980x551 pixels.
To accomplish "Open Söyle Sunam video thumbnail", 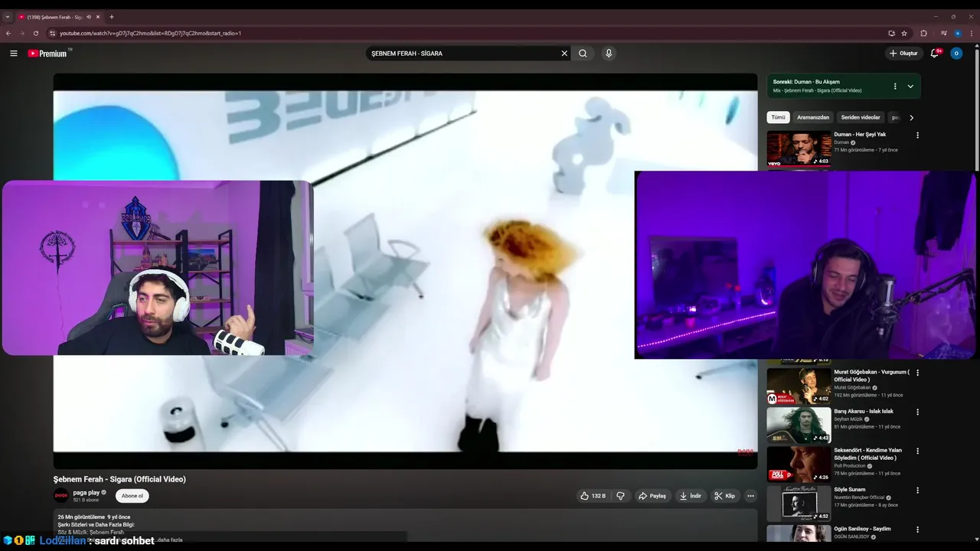I will [799, 503].
